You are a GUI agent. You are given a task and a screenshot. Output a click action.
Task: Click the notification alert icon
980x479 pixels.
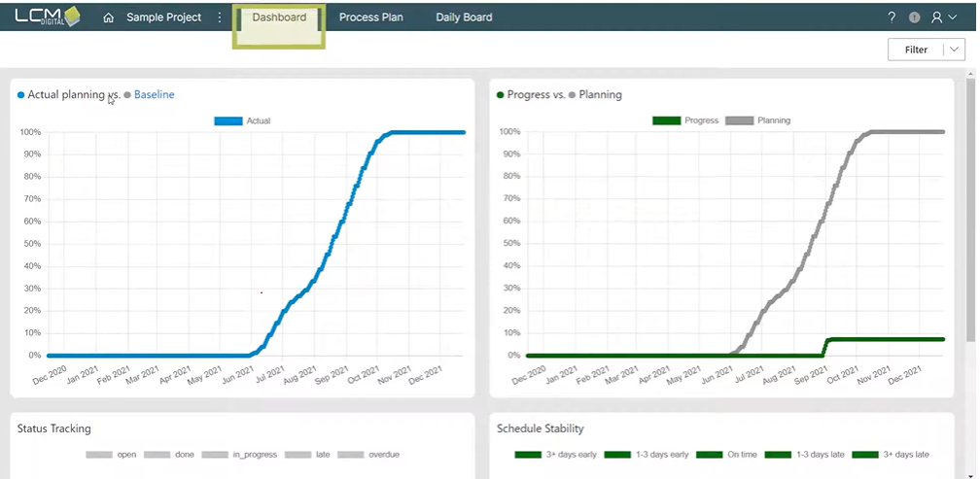point(914,17)
